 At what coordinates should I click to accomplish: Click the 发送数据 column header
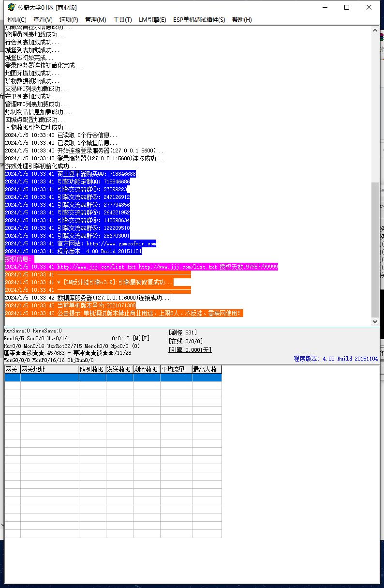(x=119, y=369)
